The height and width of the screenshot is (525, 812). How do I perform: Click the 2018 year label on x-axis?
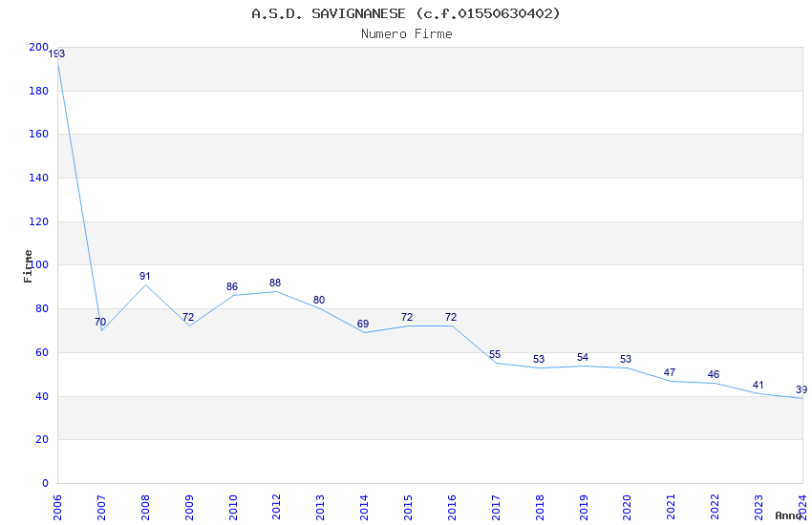(x=540, y=508)
